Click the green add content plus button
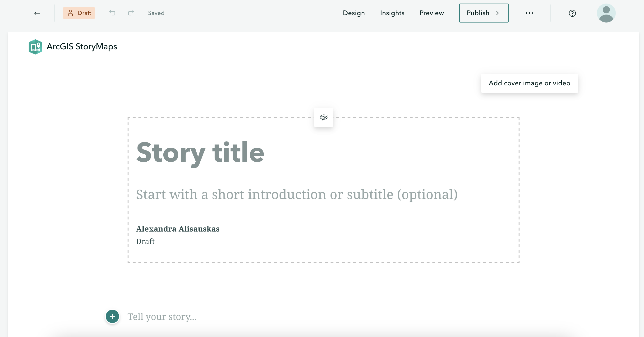Image resolution: width=644 pixels, height=337 pixels. 112,317
